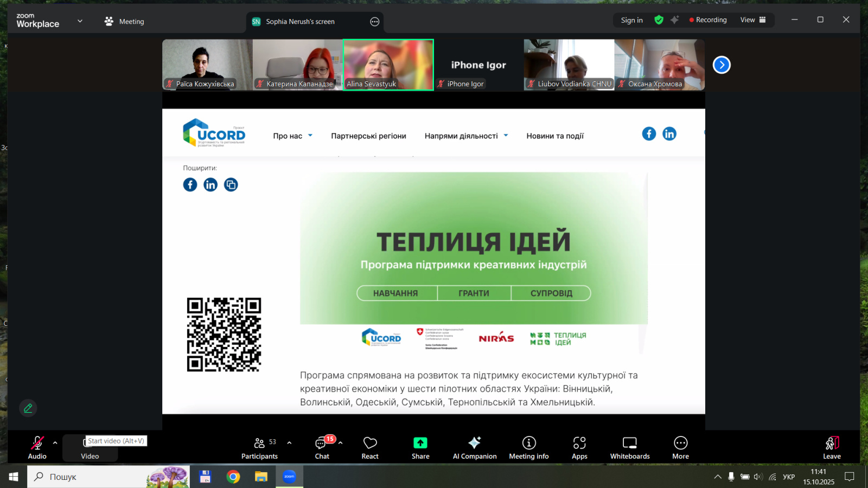This screenshot has width=868, height=488.
Task: Click the green annotation pencil icon
Action: (28, 408)
